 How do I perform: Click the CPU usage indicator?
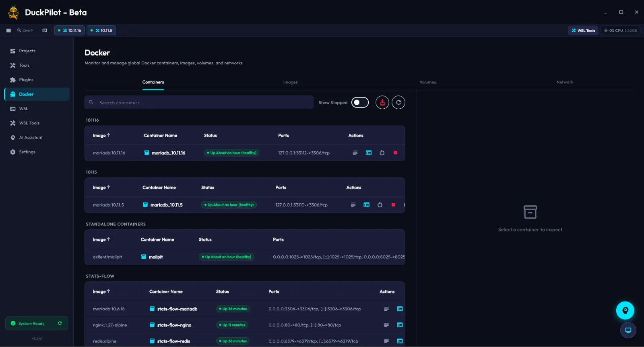click(620, 31)
